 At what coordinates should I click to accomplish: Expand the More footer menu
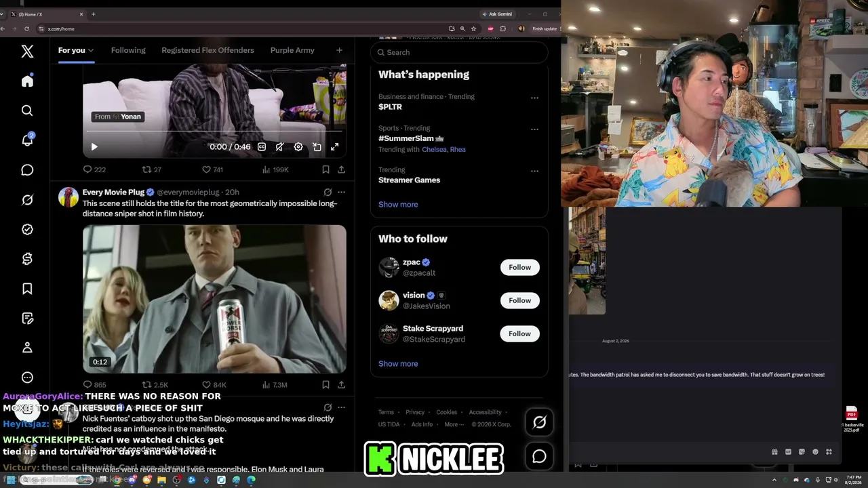coord(453,424)
